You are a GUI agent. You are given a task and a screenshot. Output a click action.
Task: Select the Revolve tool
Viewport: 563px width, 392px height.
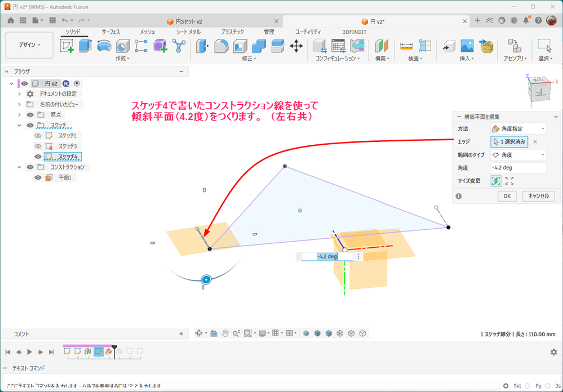(x=104, y=46)
